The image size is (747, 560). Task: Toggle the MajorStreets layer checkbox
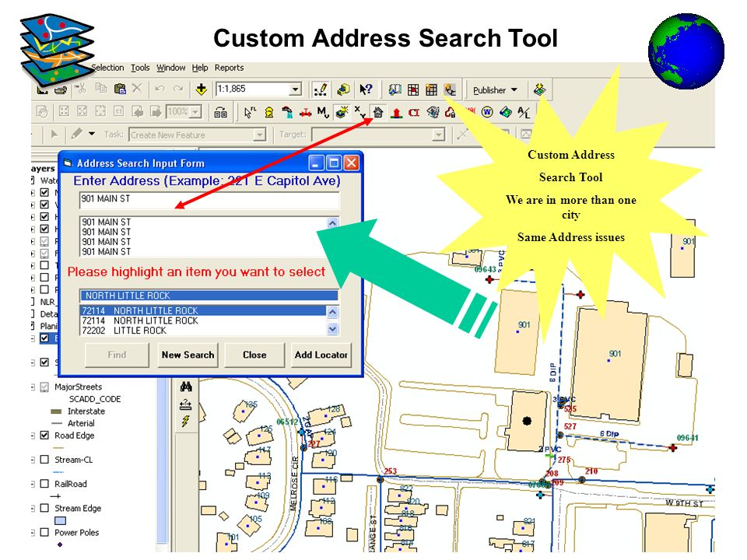[x=44, y=387]
